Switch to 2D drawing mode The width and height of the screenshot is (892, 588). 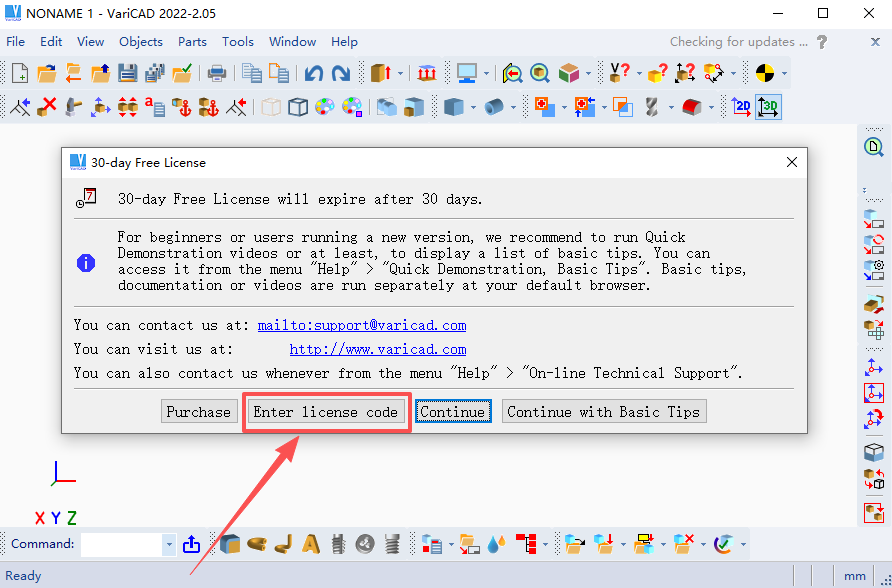click(x=741, y=106)
